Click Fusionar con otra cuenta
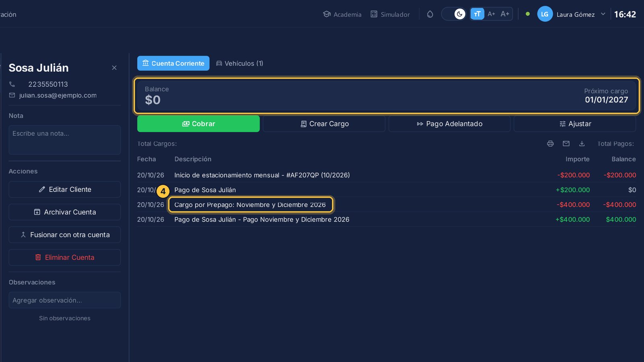The width and height of the screenshot is (644, 362). [65, 235]
